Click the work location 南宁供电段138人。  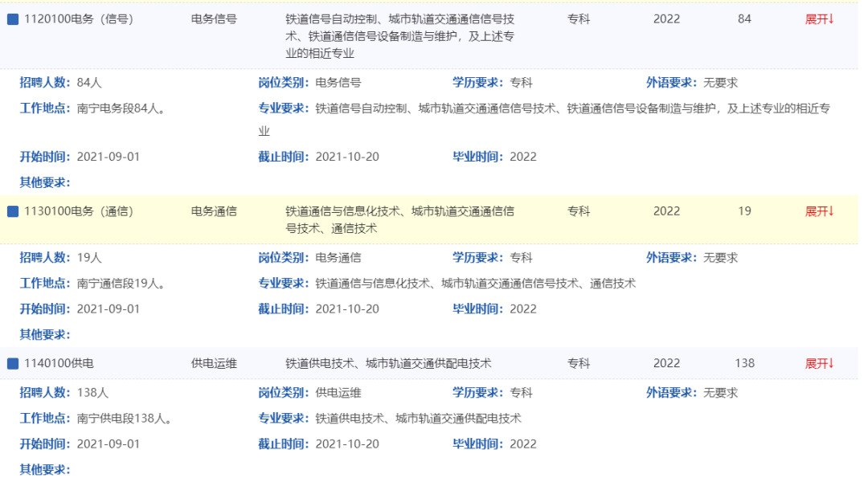click(x=125, y=418)
